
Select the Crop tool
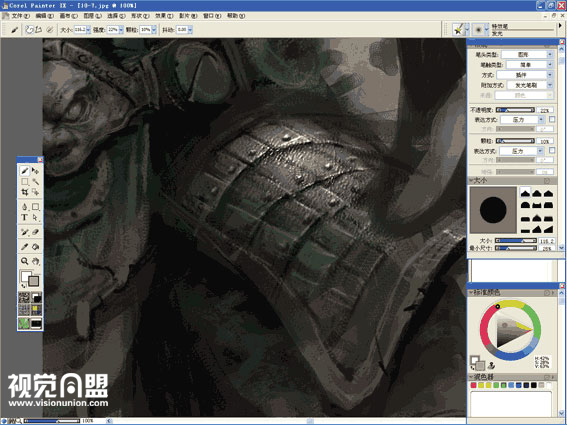pyautogui.click(x=25, y=192)
